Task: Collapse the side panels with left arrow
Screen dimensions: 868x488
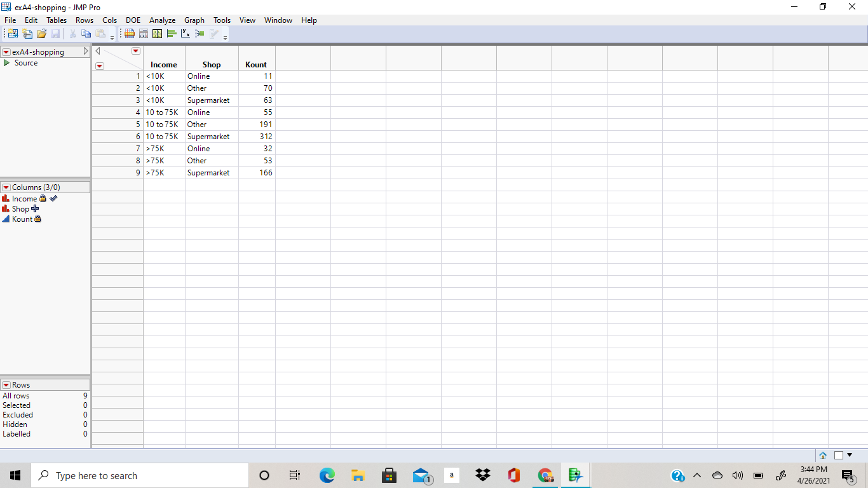Action: coord(98,51)
